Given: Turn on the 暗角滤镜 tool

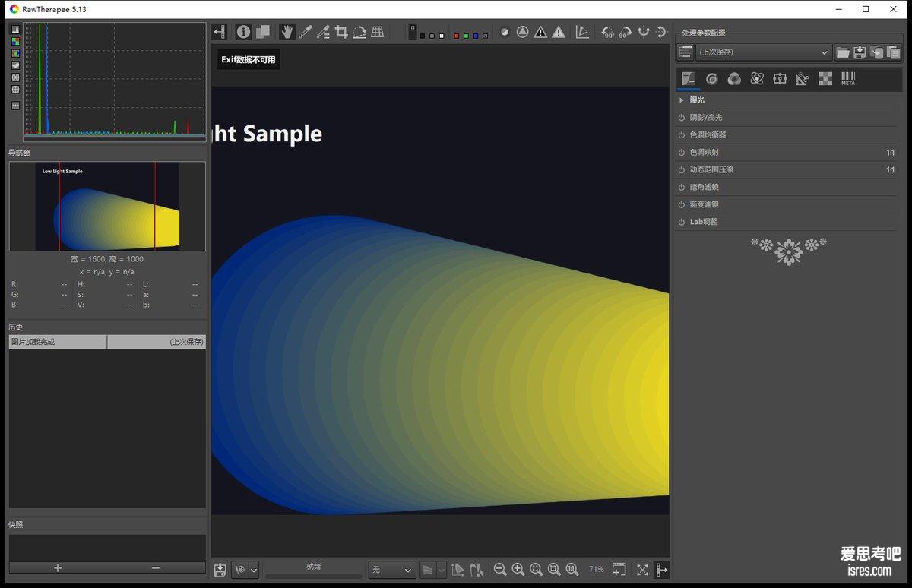Looking at the screenshot, I should click(682, 187).
